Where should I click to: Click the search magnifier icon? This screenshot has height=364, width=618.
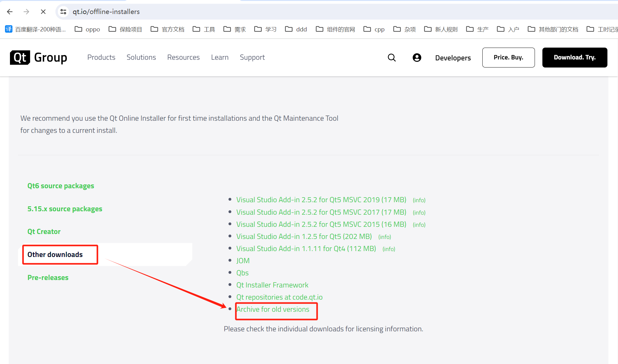tap(392, 58)
